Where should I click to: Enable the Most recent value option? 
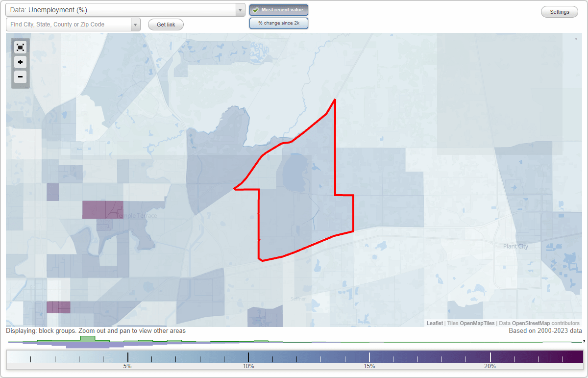click(278, 9)
